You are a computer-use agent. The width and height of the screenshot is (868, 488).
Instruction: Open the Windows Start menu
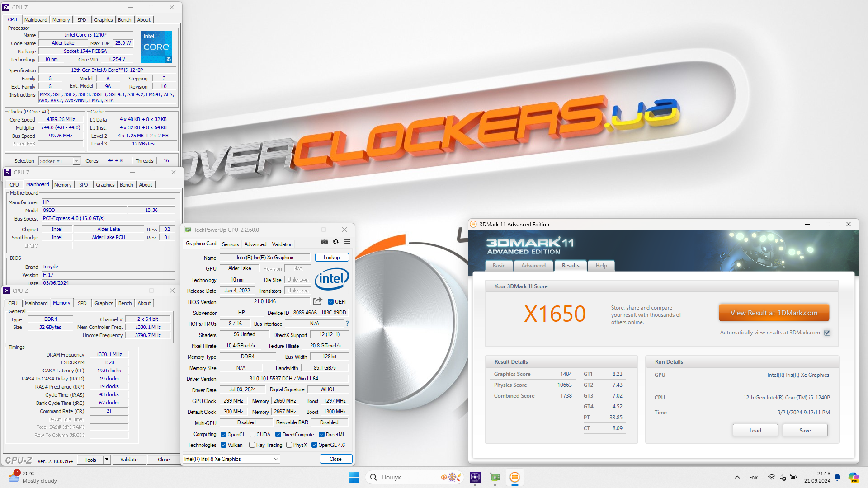pyautogui.click(x=354, y=477)
